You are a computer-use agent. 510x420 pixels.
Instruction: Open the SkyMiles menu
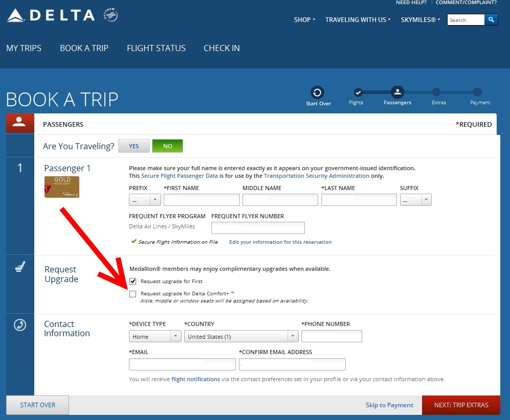[420, 20]
